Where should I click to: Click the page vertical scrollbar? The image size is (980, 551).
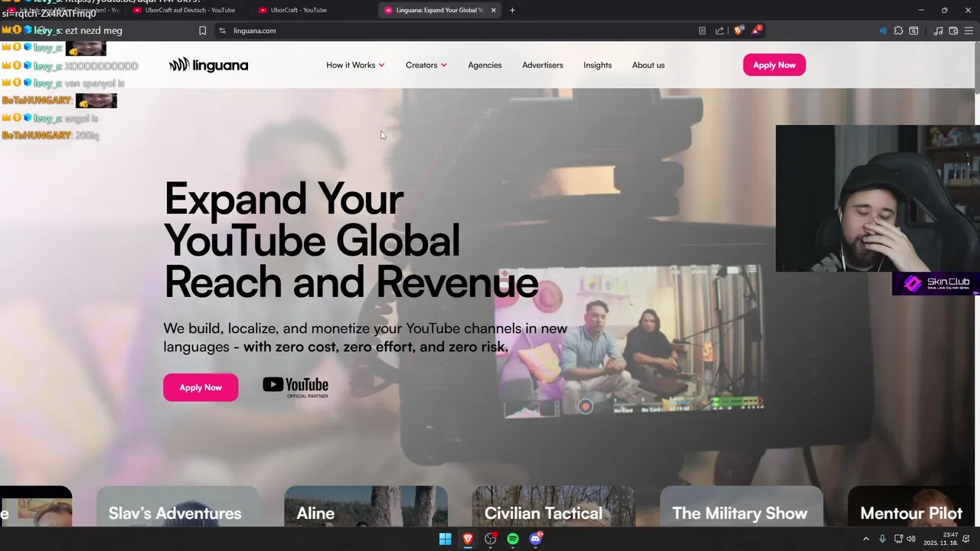tap(977, 69)
